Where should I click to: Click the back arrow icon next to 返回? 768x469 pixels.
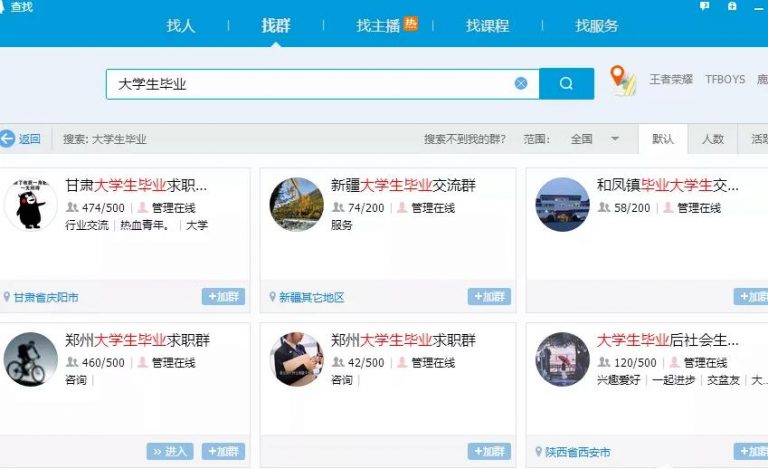tap(8, 139)
